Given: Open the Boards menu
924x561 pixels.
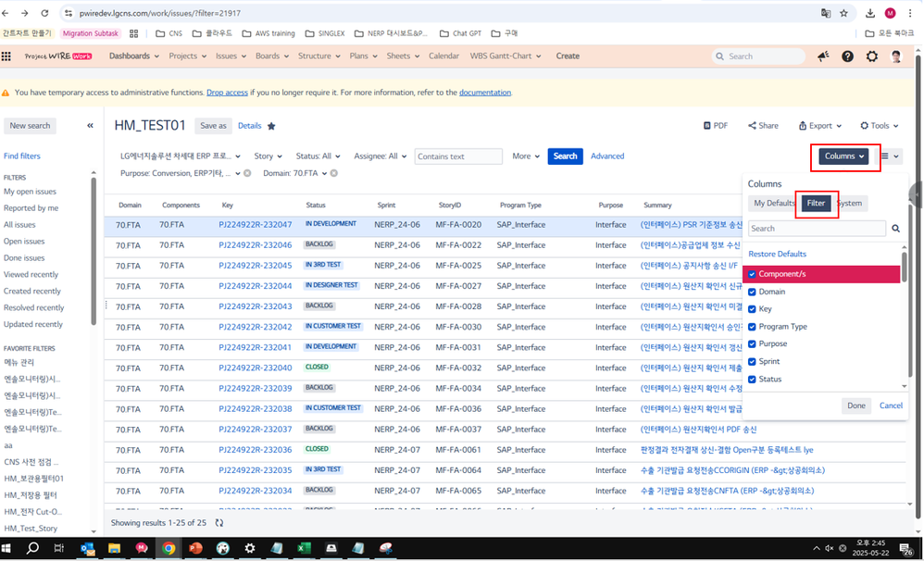Looking at the screenshot, I should pyautogui.click(x=271, y=56).
